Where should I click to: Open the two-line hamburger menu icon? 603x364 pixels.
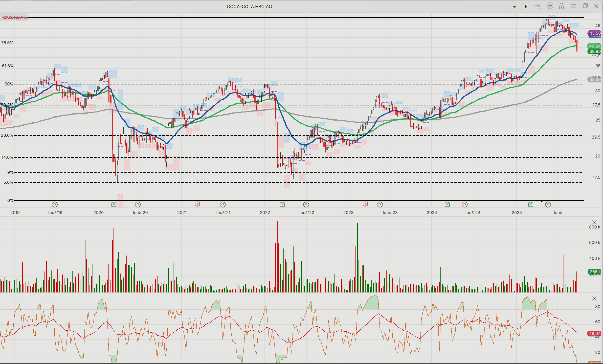point(573,6)
